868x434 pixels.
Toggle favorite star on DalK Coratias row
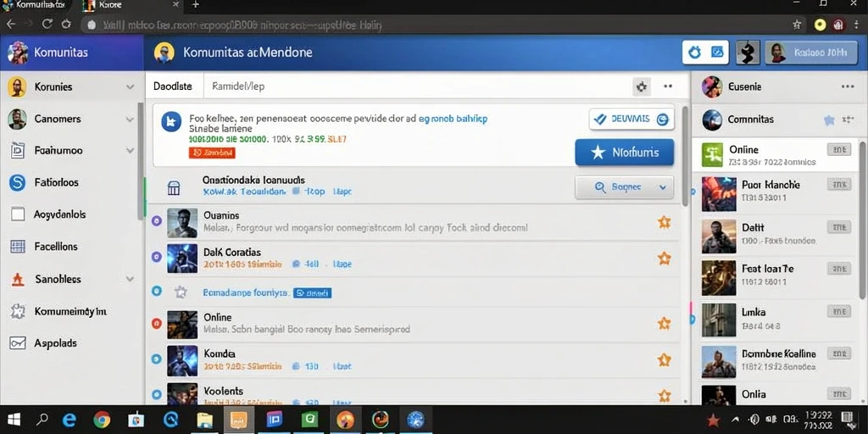pyautogui.click(x=665, y=258)
